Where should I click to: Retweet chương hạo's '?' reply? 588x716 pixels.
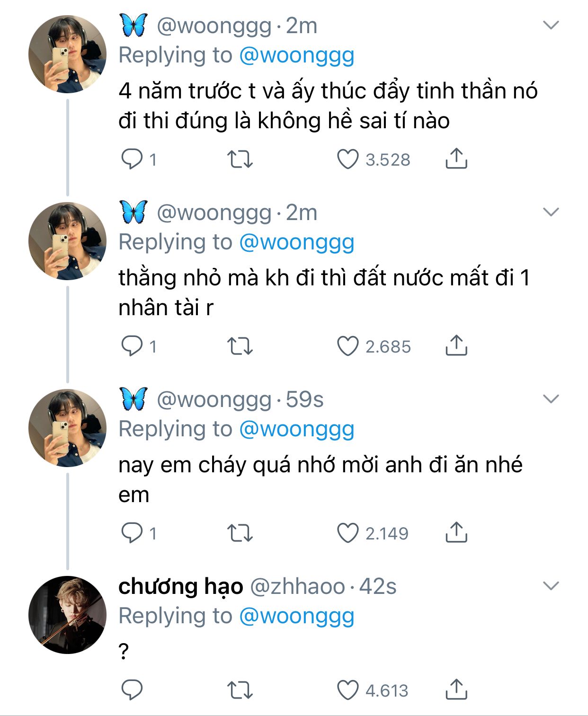pos(240,690)
